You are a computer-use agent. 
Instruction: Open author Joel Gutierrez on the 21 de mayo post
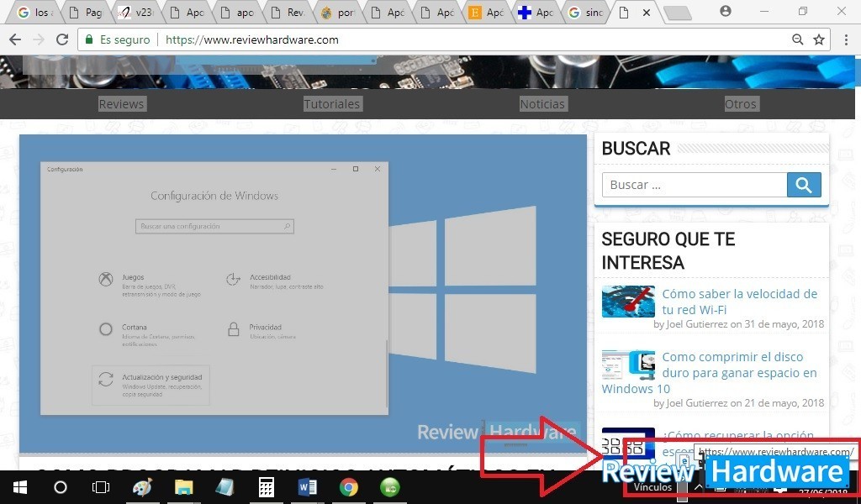(x=697, y=403)
